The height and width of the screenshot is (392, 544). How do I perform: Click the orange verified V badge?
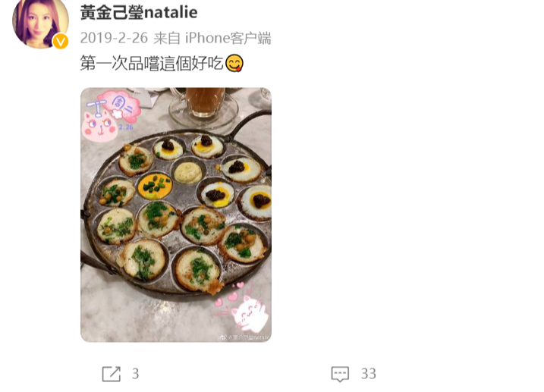tap(61, 41)
